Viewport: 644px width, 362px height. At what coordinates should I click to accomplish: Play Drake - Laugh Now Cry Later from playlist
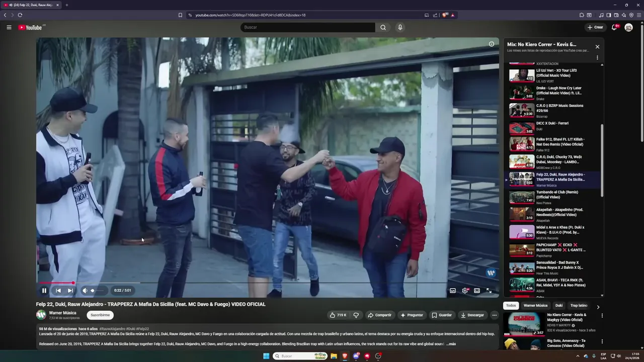pos(553,93)
